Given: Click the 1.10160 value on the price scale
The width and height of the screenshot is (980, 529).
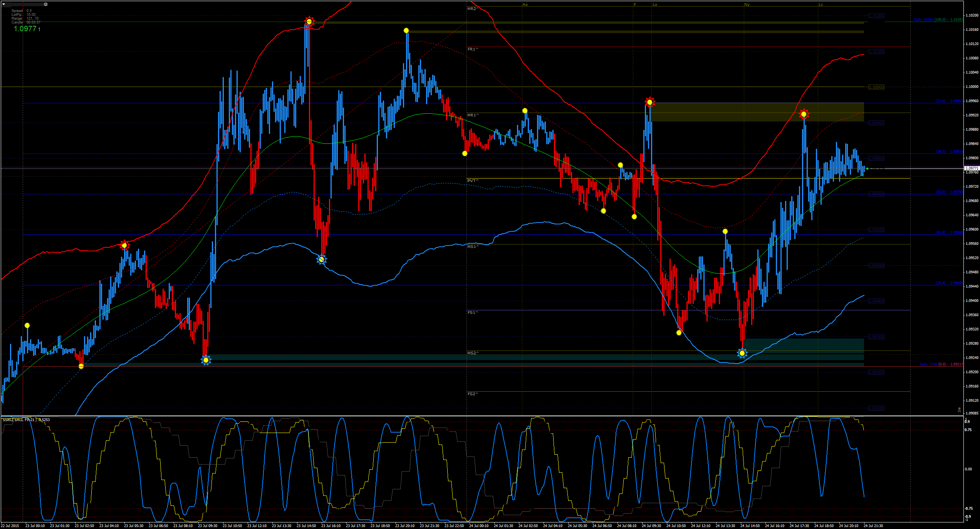Looking at the screenshot, I should click(972, 30).
